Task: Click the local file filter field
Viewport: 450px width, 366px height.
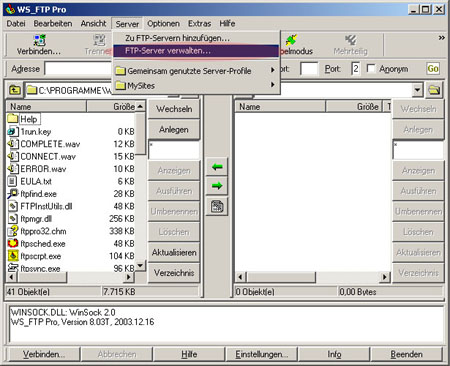Action: point(174,150)
